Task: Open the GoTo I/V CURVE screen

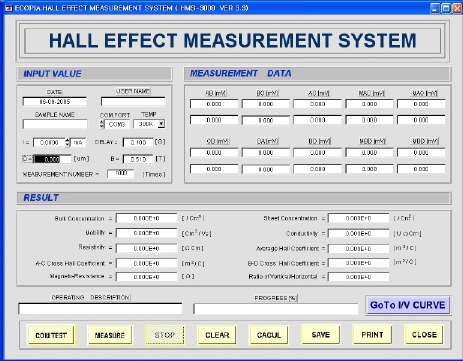Action: click(x=408, y=305)
